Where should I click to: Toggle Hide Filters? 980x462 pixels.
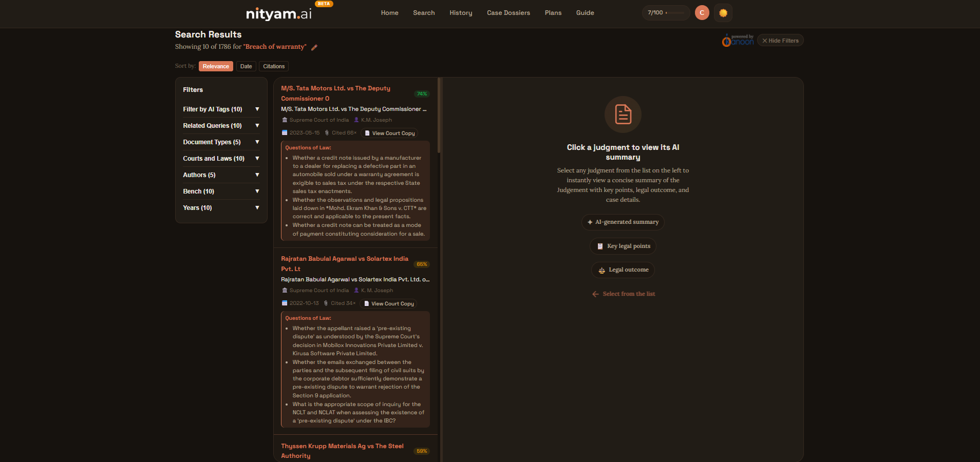point(780,40)
